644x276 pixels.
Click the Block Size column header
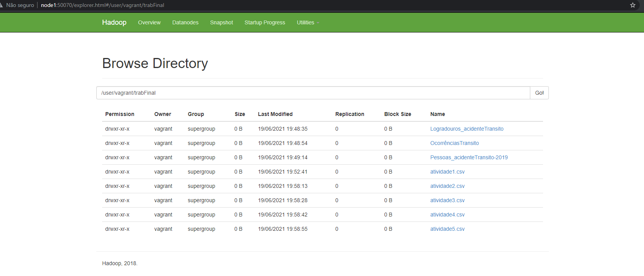click(x=398, y=114)
